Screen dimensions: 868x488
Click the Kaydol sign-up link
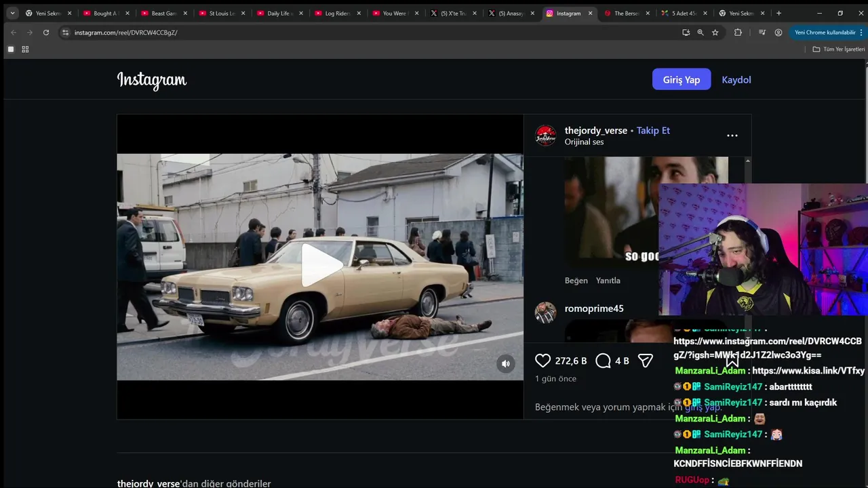pos(736,79)
